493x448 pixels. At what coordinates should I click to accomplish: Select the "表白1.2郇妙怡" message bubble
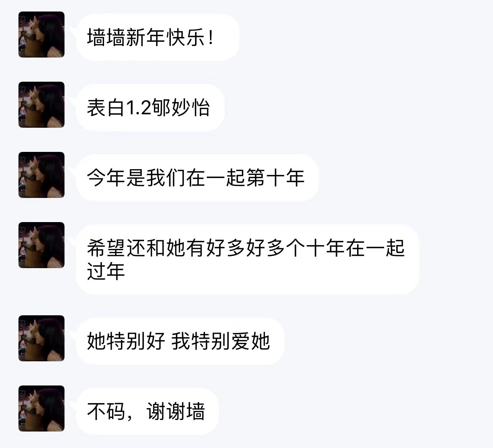tap(150, 107)
